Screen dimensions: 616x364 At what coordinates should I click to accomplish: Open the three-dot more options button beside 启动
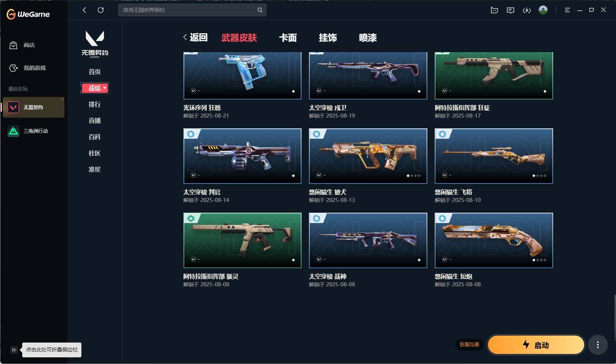click(x=598, y=345)
